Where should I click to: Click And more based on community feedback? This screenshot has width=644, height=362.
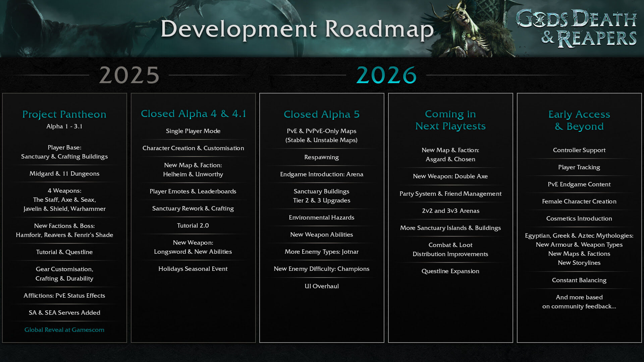(579, 302)
